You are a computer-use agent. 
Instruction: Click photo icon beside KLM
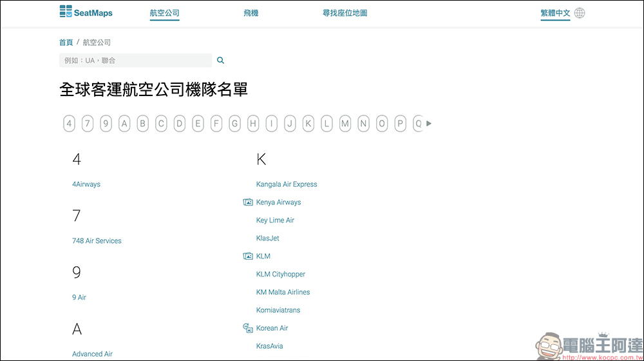tap(248, 256)
